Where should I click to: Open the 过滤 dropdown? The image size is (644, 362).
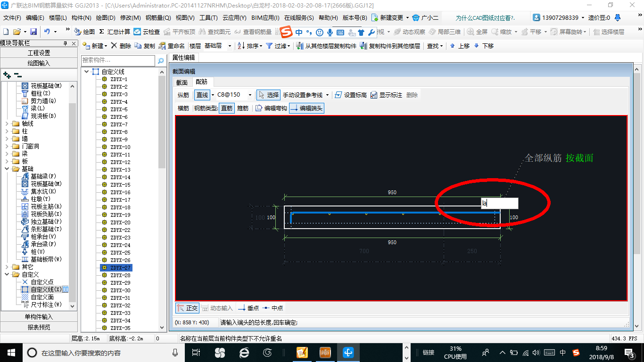click(289, 46)
